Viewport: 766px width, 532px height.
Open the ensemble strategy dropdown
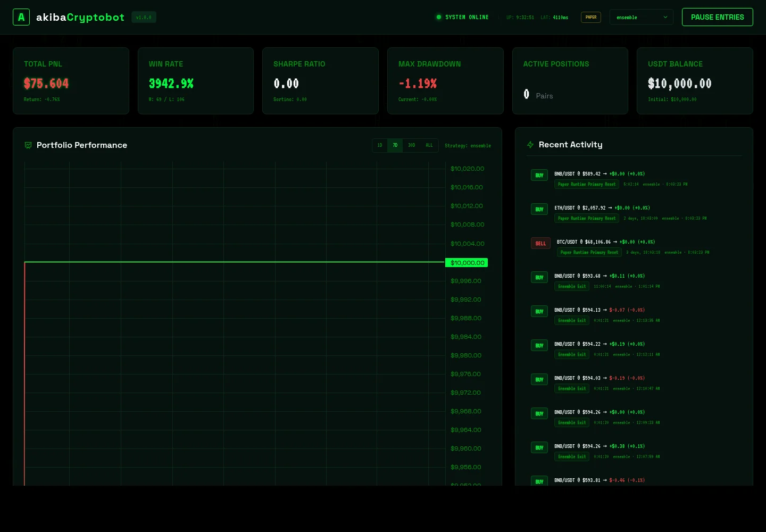click(x=642, y=17)
